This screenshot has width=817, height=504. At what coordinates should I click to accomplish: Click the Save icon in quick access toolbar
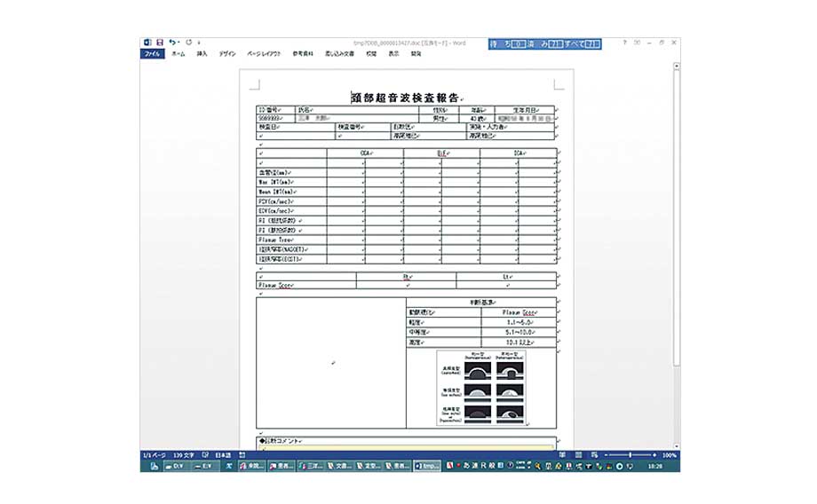(x=160, y=43)
